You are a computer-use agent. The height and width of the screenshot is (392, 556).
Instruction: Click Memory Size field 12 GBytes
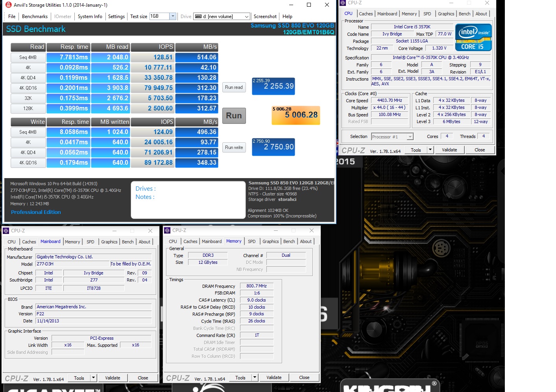tap(208, 262)
